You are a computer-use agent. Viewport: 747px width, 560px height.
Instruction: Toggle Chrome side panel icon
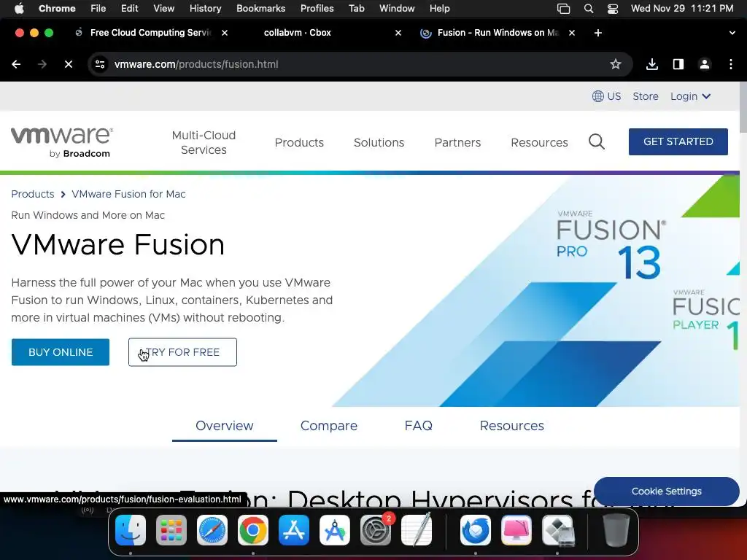(x=678, y=64)
